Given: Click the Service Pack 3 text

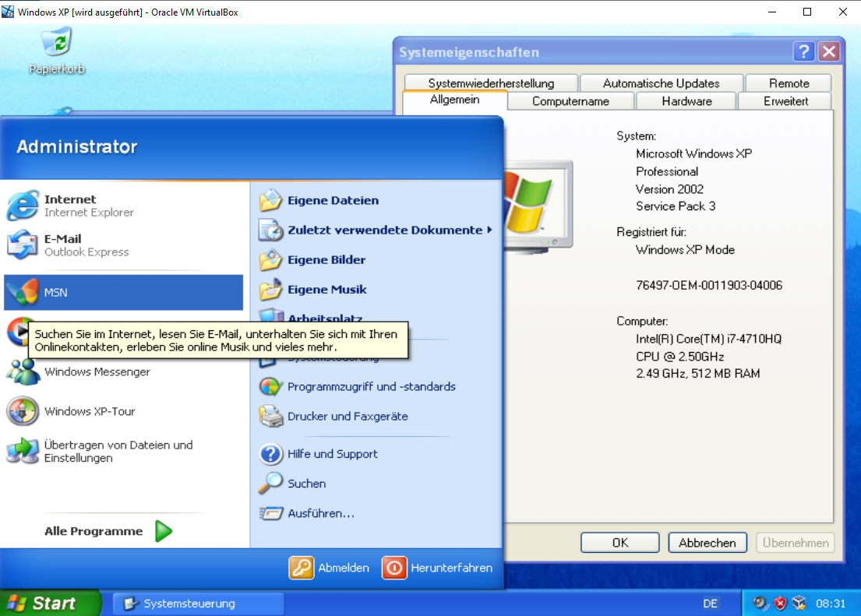Looking at the screenshot, I should [x=676, y=206].
